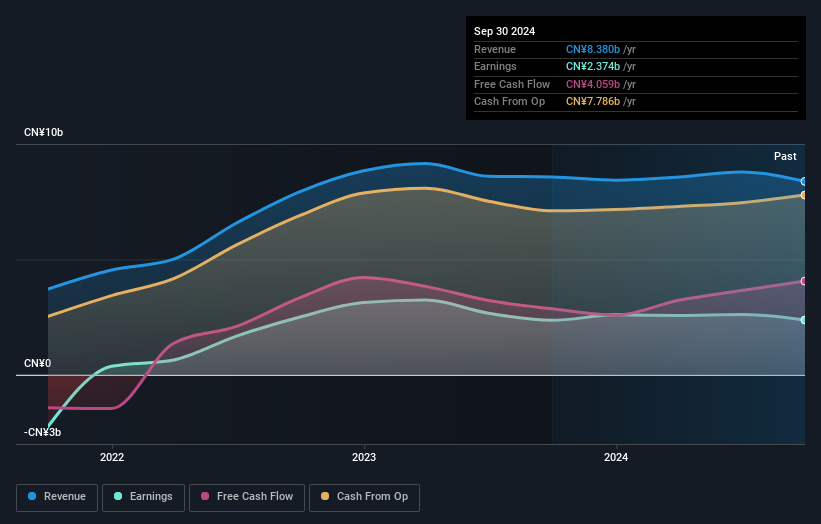
Task: Click the blue Revenue end-point marker
Action: click(804, 182)
